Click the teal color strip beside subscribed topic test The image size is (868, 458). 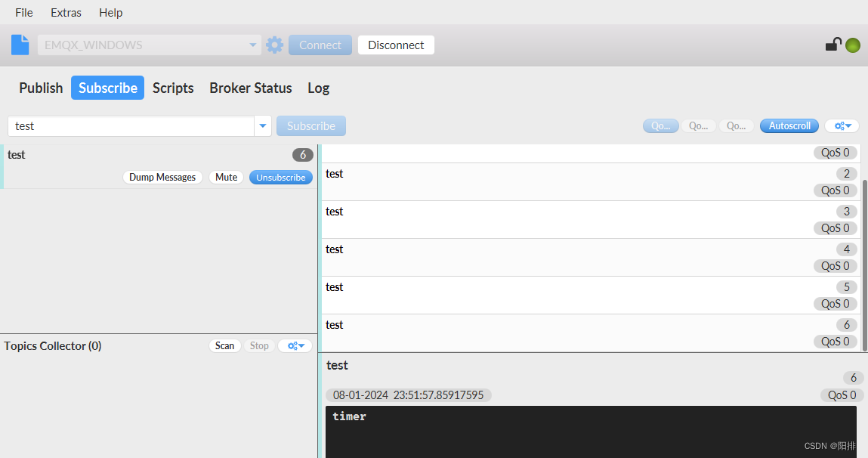coord(2,166)
